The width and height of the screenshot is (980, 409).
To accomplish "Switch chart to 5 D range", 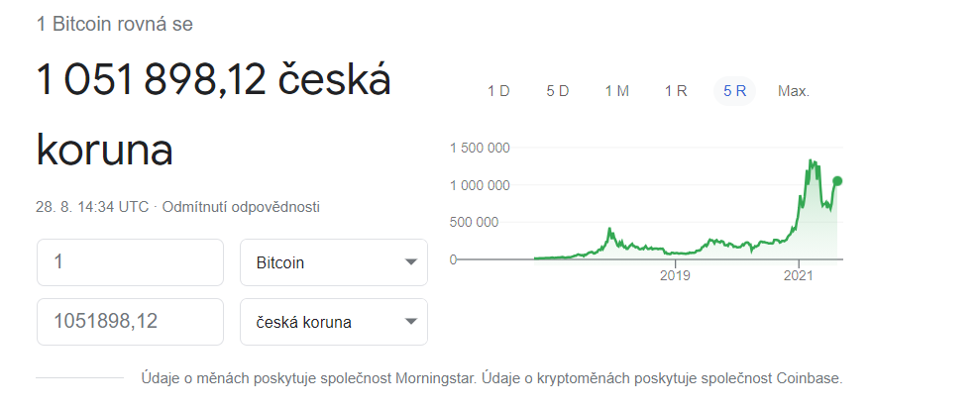I will 558,91.
